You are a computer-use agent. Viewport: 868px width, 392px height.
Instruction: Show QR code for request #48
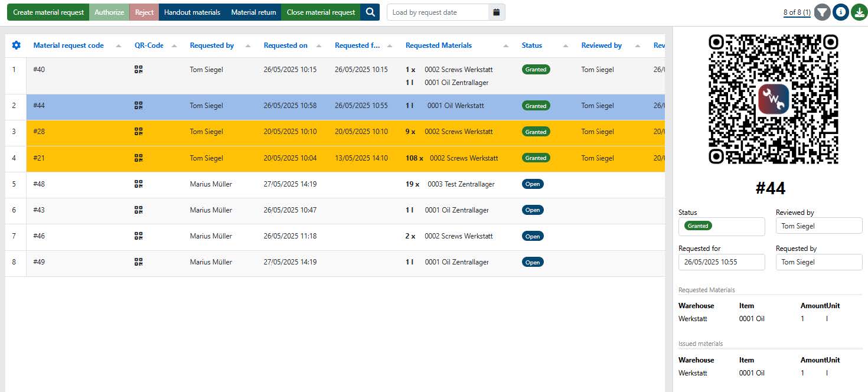pyautogui.click(x=139, y=184)
